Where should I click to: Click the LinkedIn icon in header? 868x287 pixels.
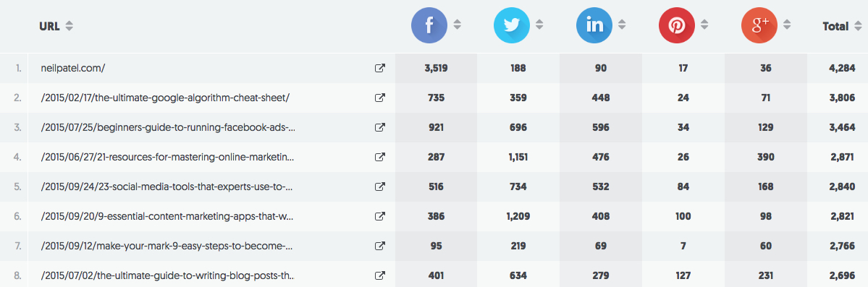(594, 25)
